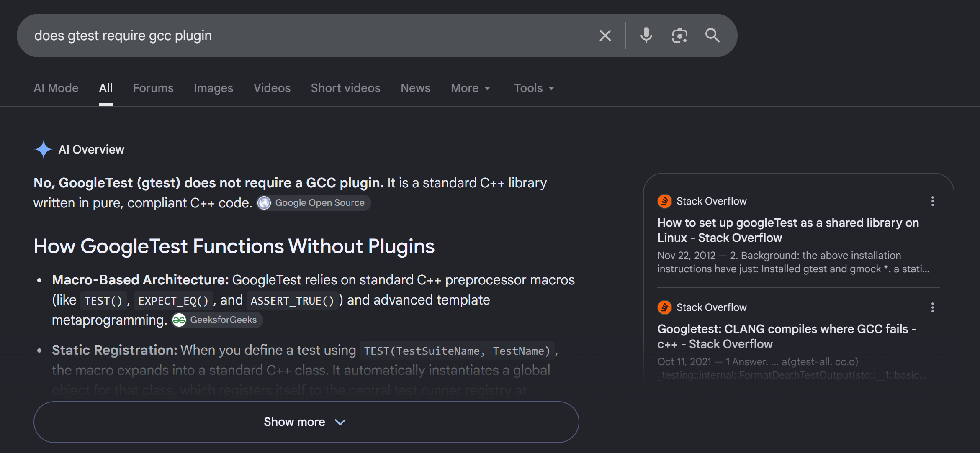The height and width of the screenshot is (453, 980).
Task: Submit the search with the magnifying glass icon
Action: click(712, 36)
